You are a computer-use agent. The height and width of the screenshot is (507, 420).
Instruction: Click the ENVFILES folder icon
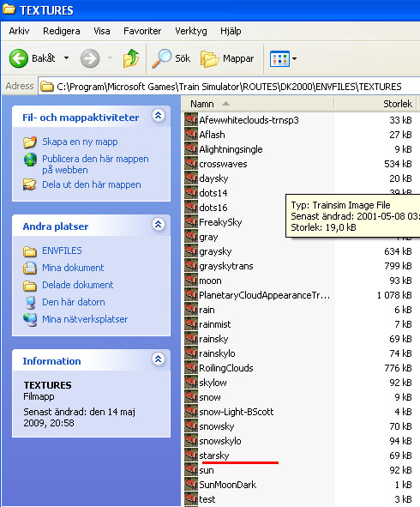30,250
